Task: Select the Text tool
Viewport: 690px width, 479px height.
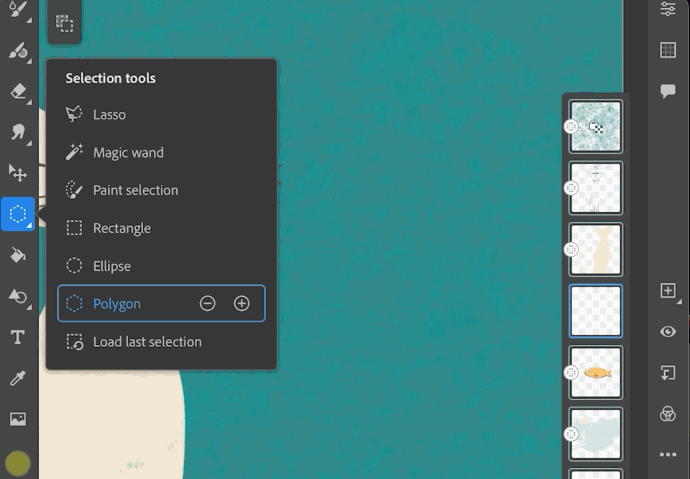Action: point(18,337)
